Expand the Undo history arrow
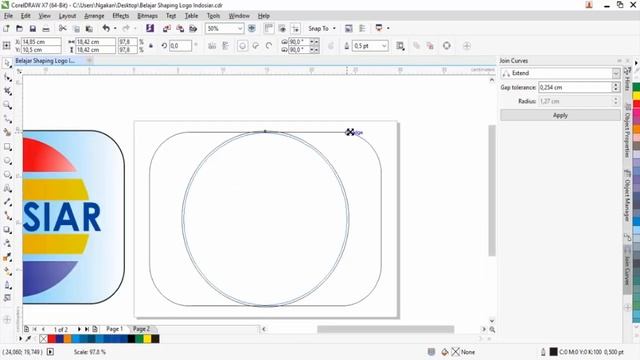 tap(115, 28)
